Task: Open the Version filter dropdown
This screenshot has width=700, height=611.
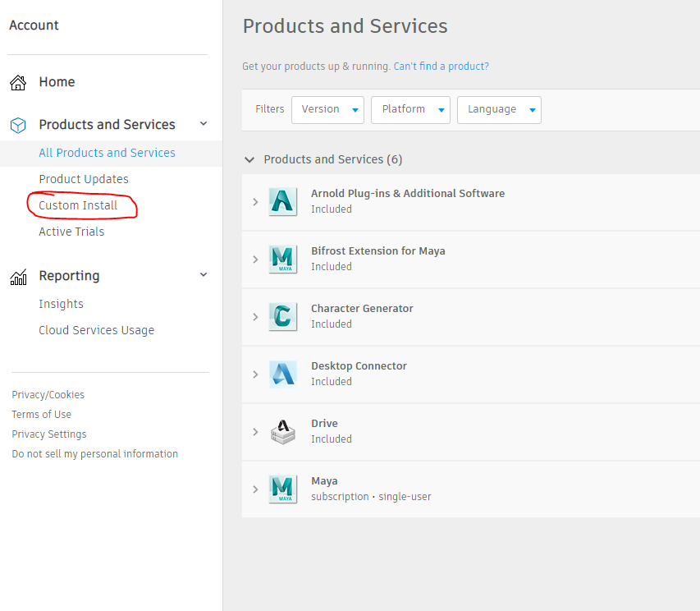Action: (x=327, y=109)
